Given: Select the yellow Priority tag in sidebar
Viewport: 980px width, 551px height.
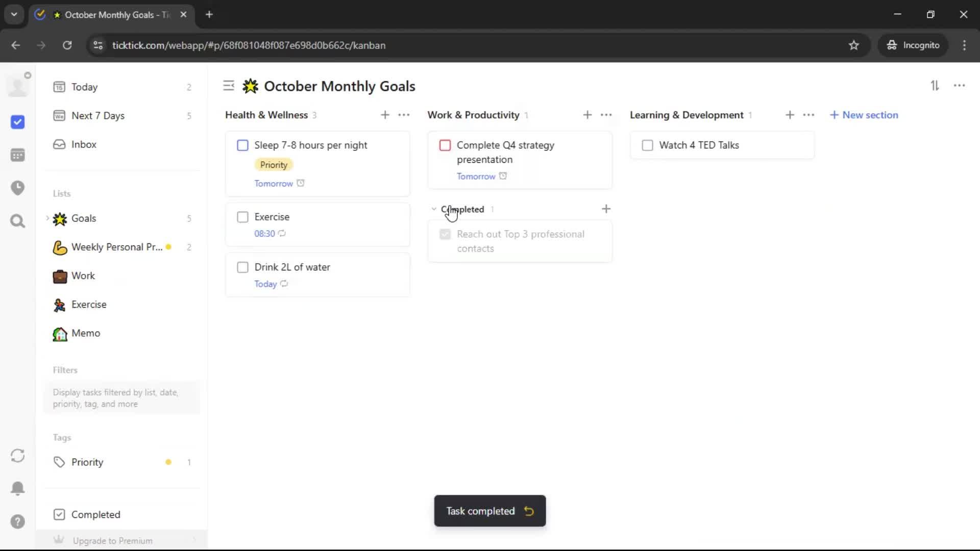Looking at the screenshot, I should [x=87, y=462].
